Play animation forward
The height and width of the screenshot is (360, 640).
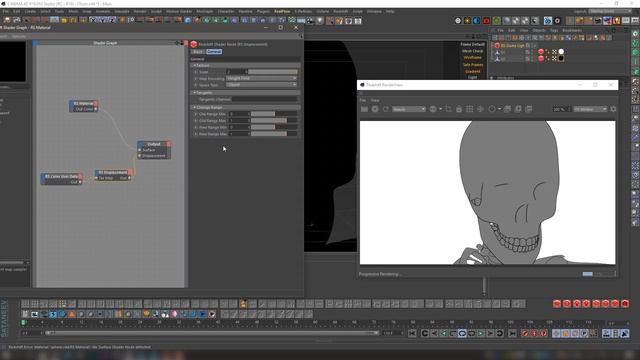(x=481, y=333)
